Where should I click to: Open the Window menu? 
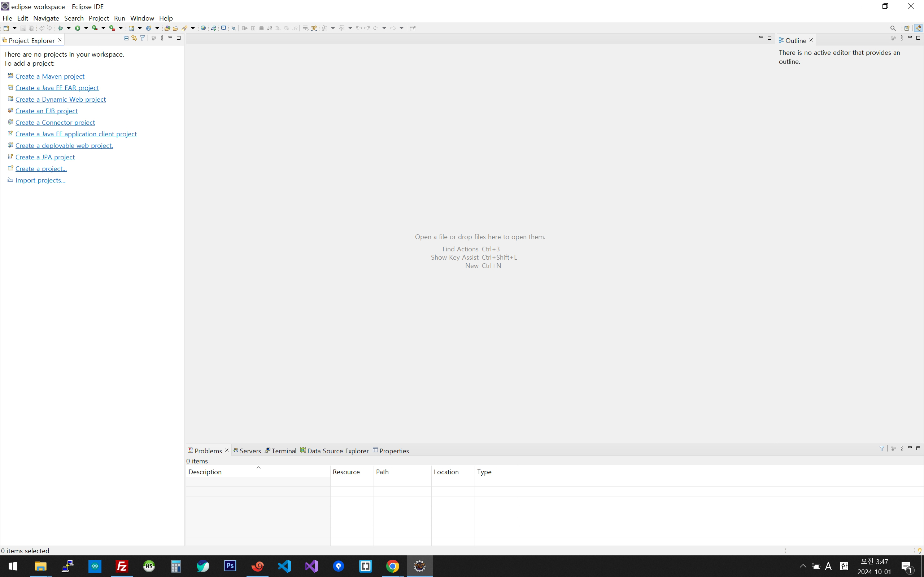[141, 18]
